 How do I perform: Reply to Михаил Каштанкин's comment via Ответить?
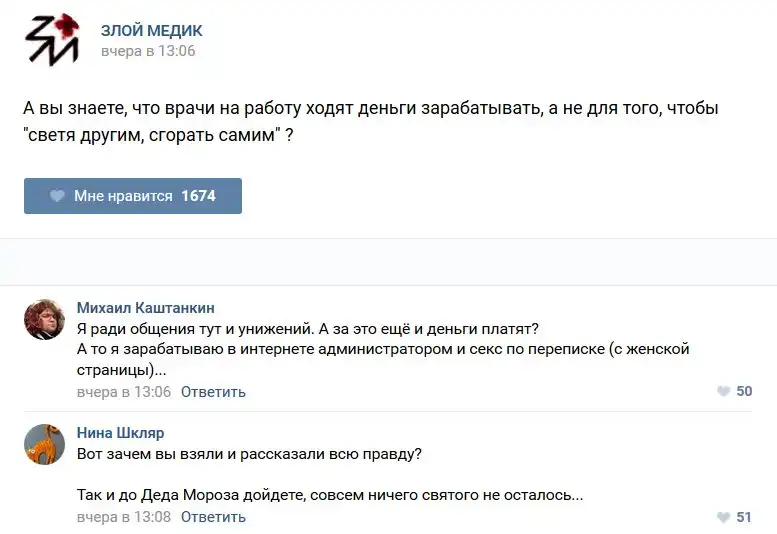pos(213,392)
